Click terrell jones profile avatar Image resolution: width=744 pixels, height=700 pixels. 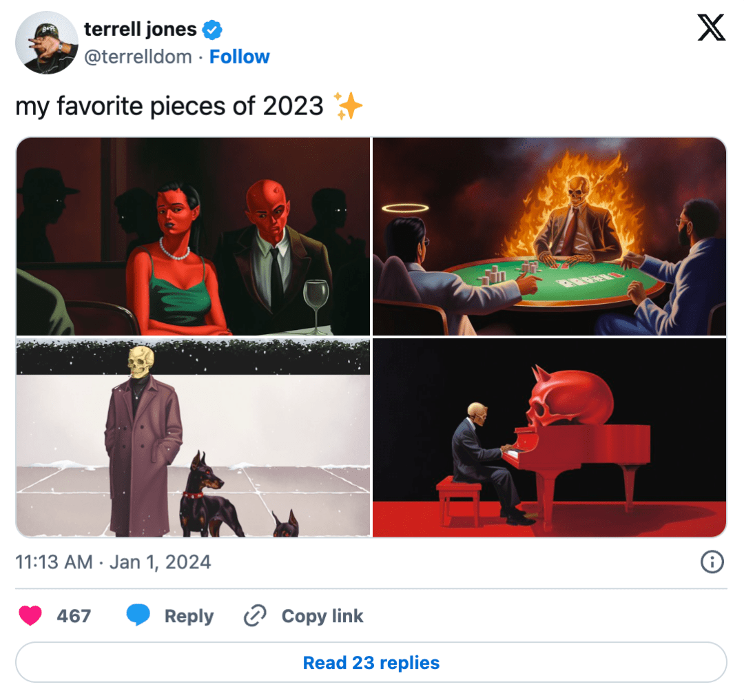point(47,43)
